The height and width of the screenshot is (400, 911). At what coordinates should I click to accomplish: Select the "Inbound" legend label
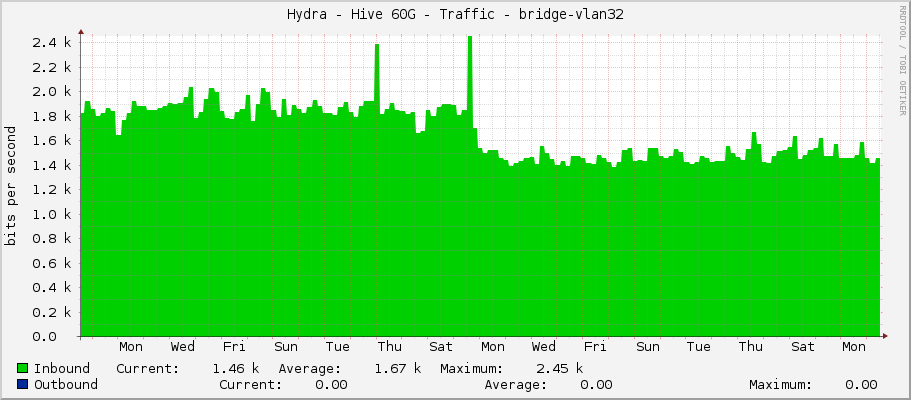[x=62, y=368]
